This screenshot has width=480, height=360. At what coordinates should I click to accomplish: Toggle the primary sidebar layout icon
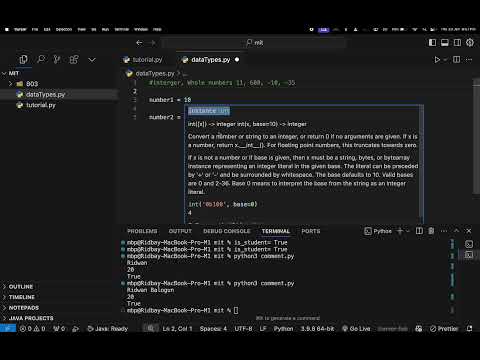432,43
